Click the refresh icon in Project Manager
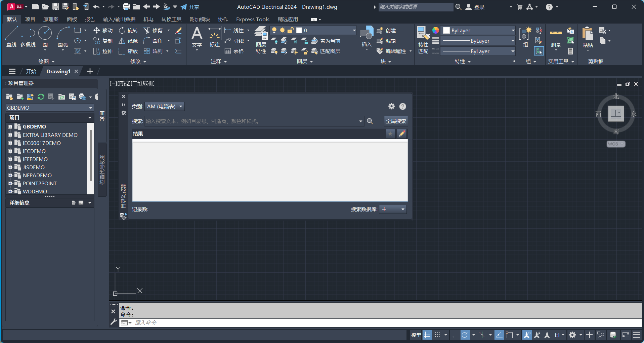644x343 pixels. tap(41, 97)
